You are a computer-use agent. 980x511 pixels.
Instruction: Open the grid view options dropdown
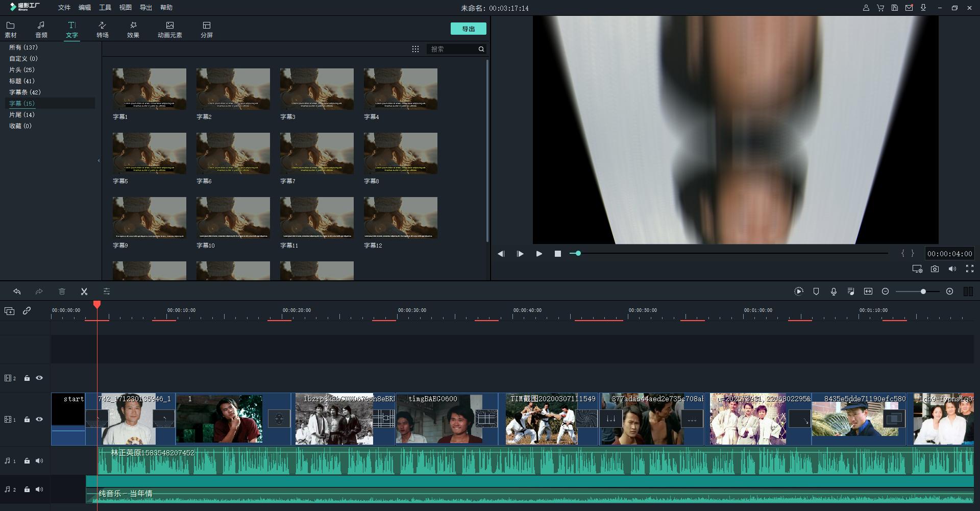(415, 49)
